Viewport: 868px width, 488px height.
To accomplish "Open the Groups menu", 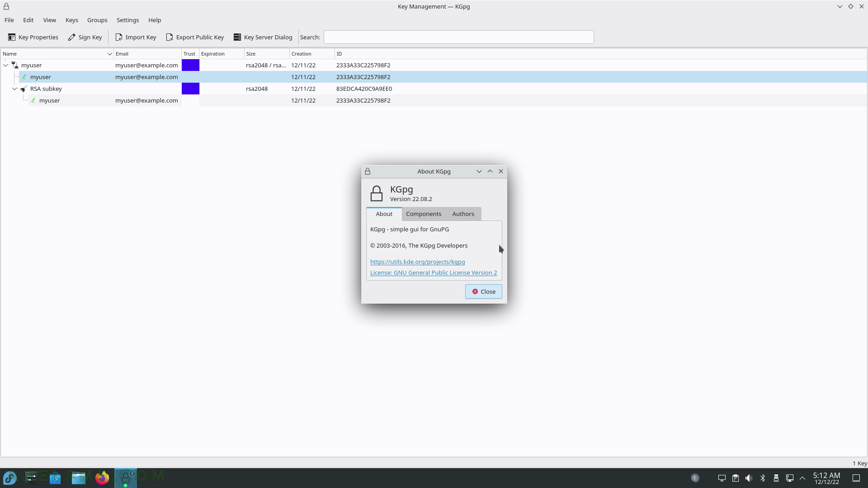I will [x=97, y=20].
